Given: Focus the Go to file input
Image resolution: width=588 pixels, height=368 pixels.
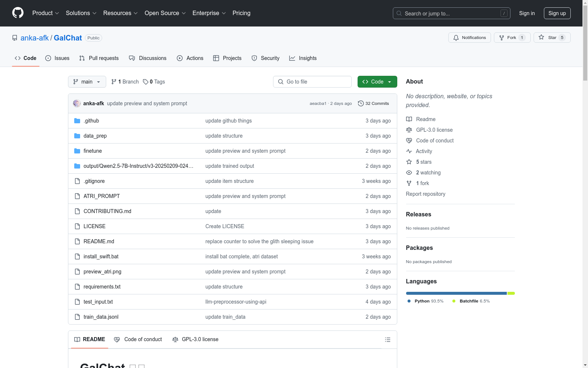Looking at the screenshot, I should click(312, 82).
